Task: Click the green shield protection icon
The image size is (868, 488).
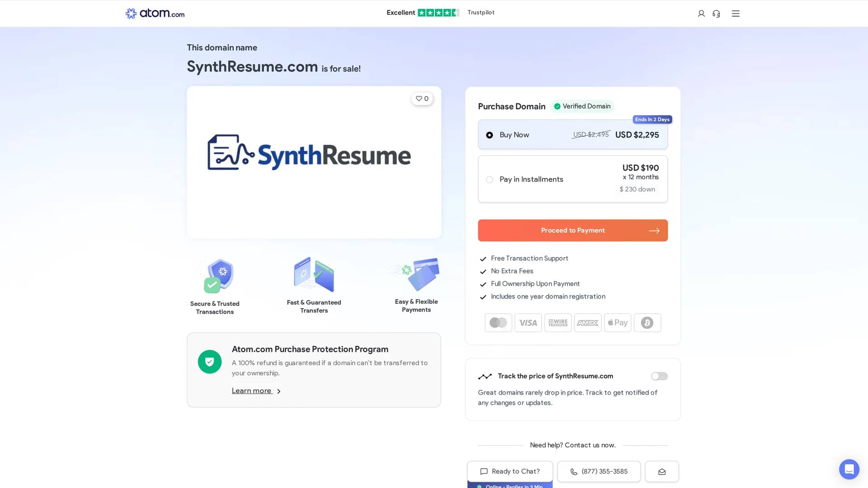Action: (x=210, y=361)
